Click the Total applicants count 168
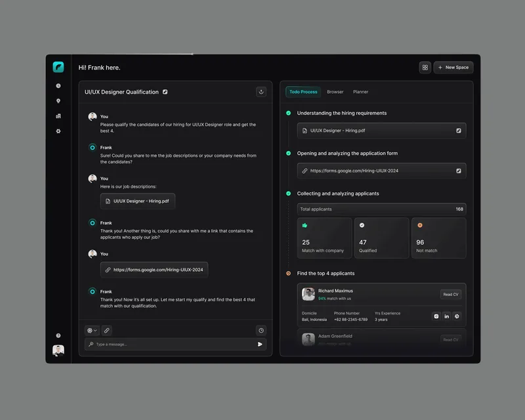525x420 pixels. click(x=459, y=209)
